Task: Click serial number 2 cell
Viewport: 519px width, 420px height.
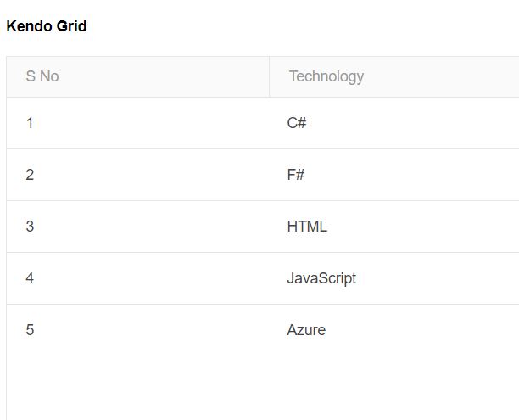Action: point(137,175)
